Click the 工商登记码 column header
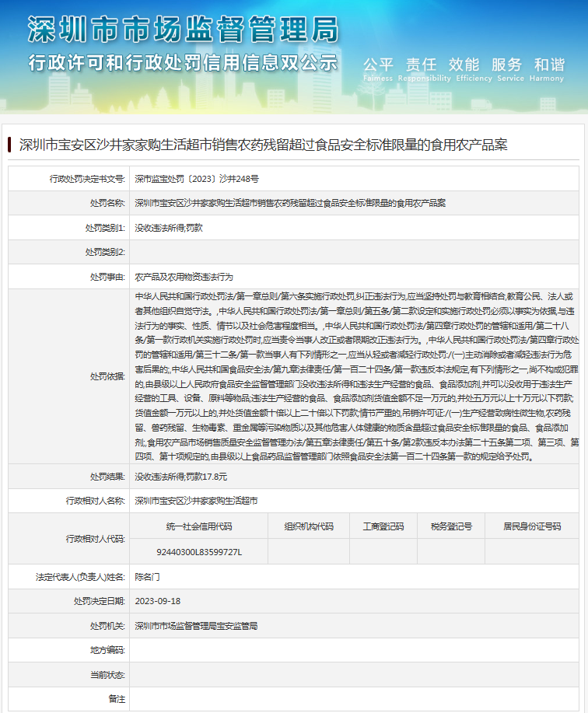Image resolution: width=588 pixels, height=713 pixels. (383, 526)
